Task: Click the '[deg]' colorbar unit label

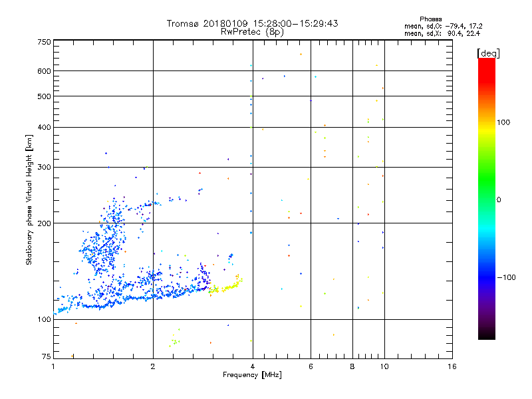Action: coord(488,53)
